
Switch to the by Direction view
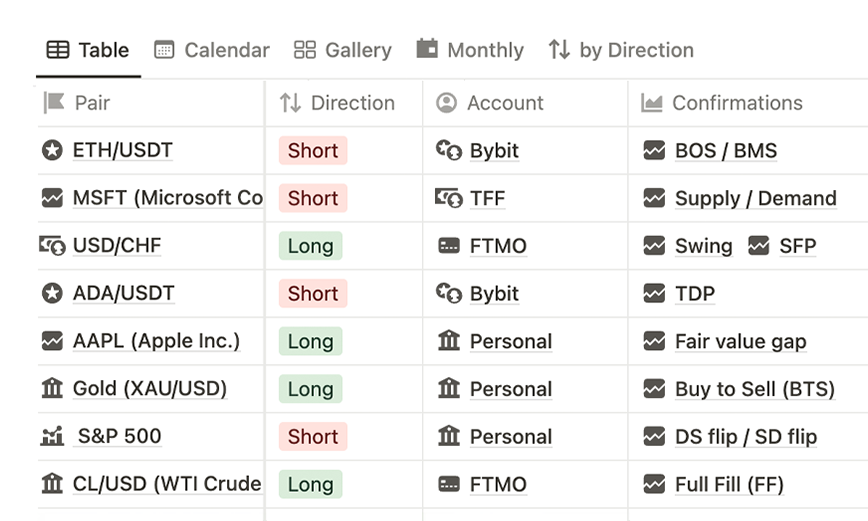coord(621,50)
